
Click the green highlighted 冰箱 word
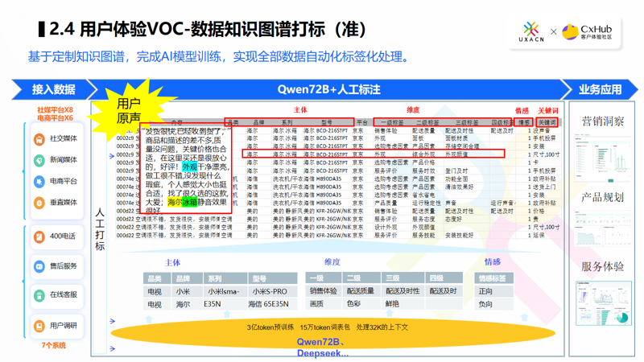pyautogui.click(x=190, y=203)
